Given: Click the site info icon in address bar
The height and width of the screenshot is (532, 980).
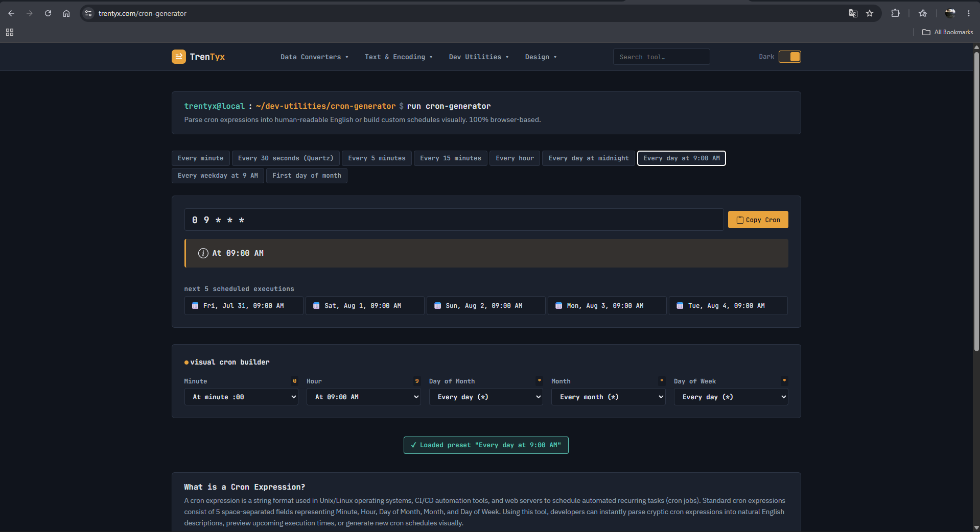Looking at the screenshot, I should pos(88,13).
